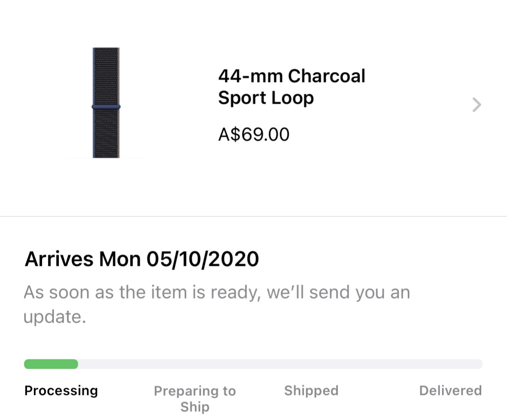This screenshot has height=420, width=507.
Task: Select the Preparing to Ship stage
Action: coord(195,399)
